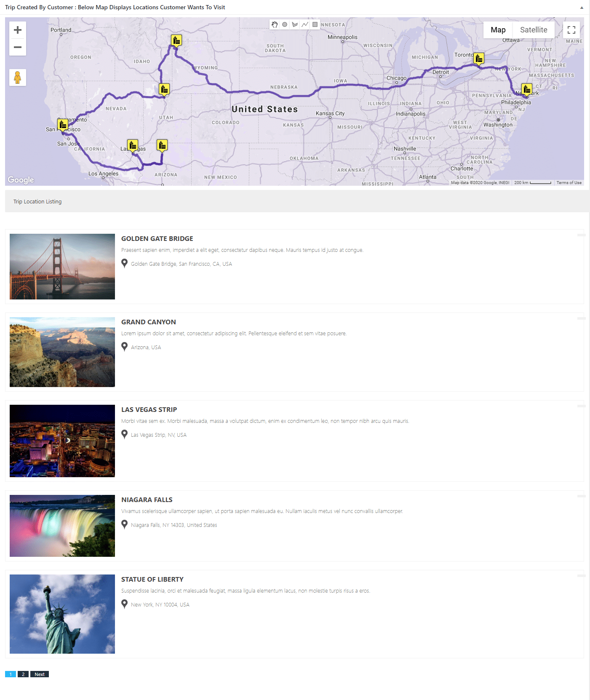Image resolution: width=590 pixels, height=700 pixels.
Task: Zoom in on the map
Action: 18,30
